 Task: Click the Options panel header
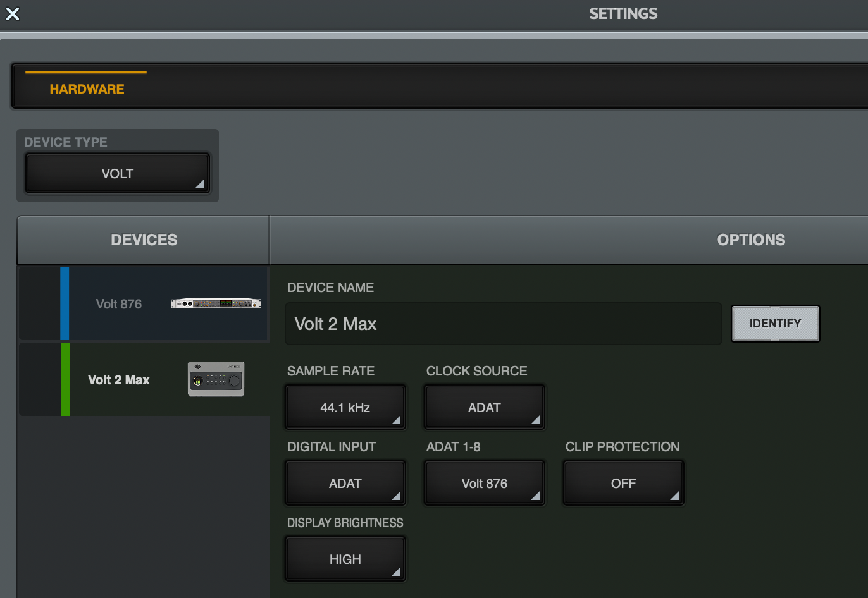tap(751, 240)
